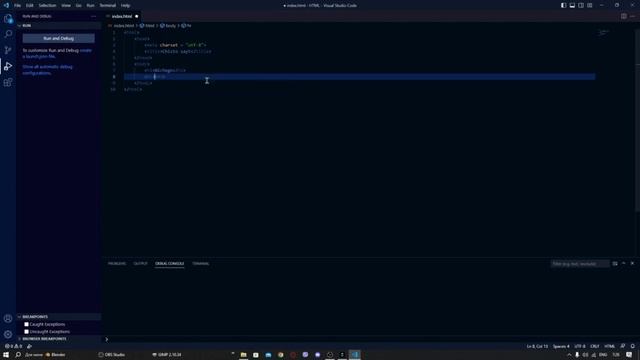Click the body breadcrumb
This screenshot has width=640, height=360.
coord(168,26)
